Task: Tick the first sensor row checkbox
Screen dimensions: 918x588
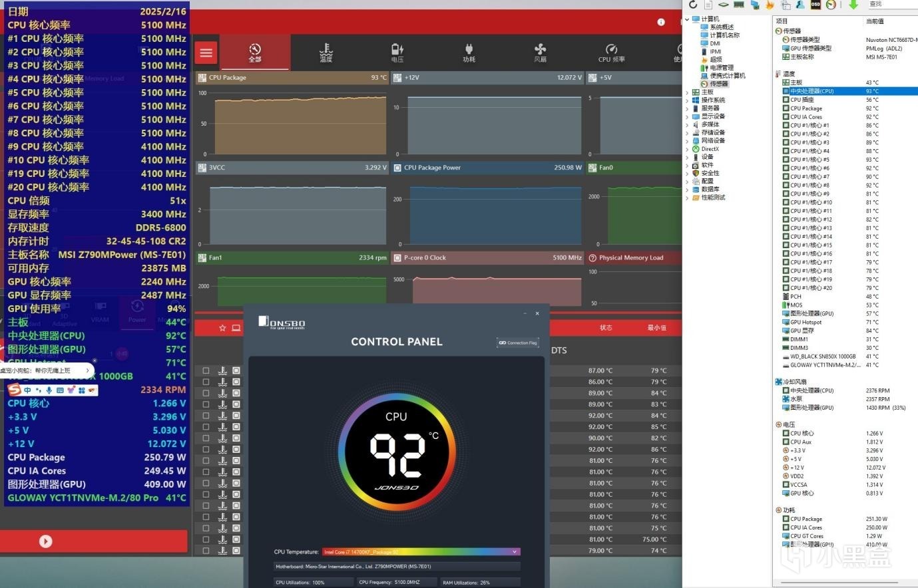Action: pyautogui.click(x=206, y=370)
